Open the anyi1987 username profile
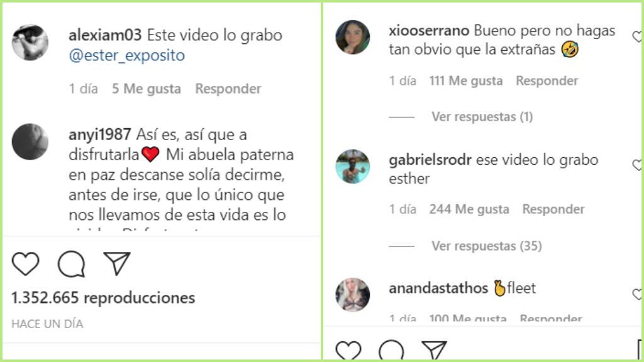Viewport: 644px width, 362px height. click(x=100, y=134)
